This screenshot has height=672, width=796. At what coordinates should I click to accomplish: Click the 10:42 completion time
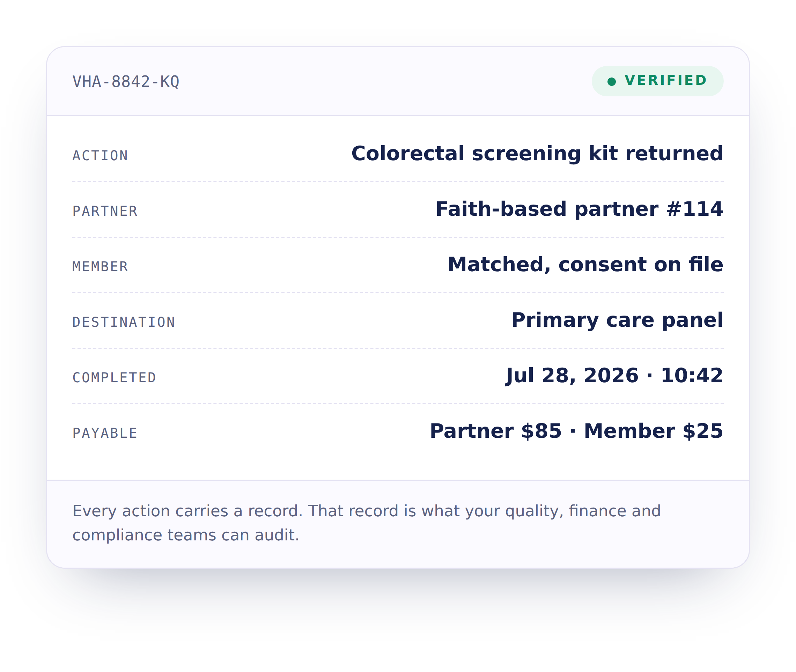pyautogui.click(x=692, y=376)
